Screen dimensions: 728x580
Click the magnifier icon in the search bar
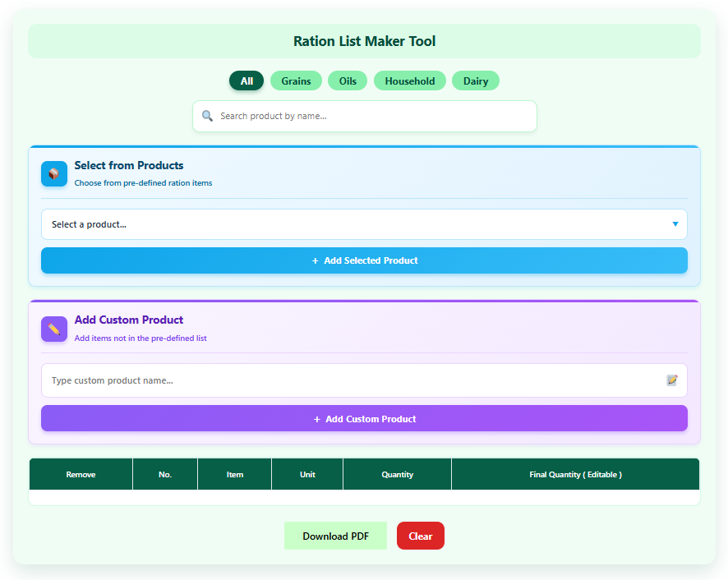pyautogui.click(x=208, y=116)
